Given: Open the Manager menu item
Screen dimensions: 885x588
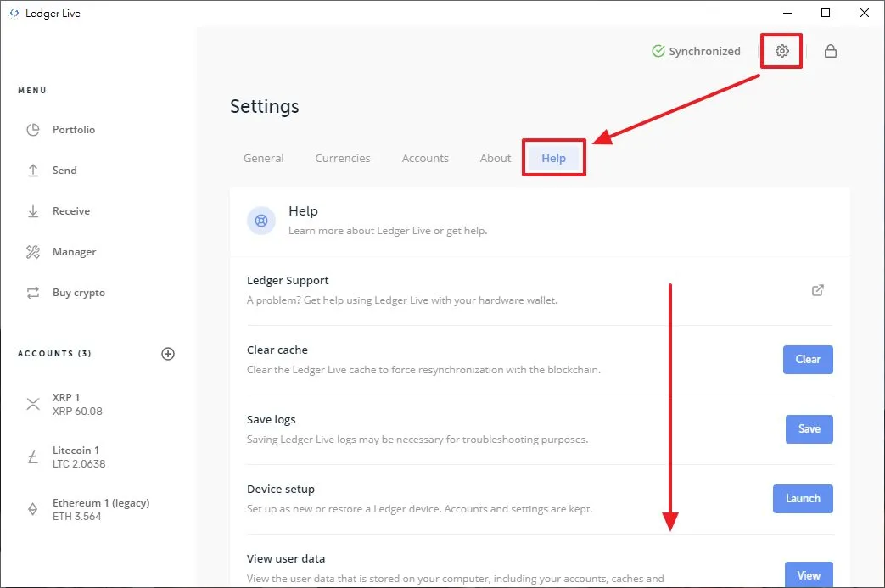Looking at the screenshot, I should [75, 252].
